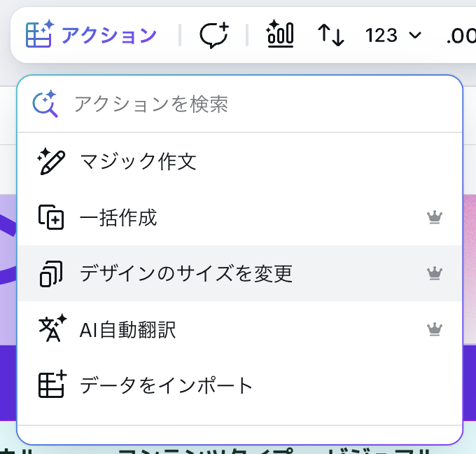This screenshot has height=454, width=476.
Task: Click the sparkle magnifier search icon
Action: click(x=45, y=104)
